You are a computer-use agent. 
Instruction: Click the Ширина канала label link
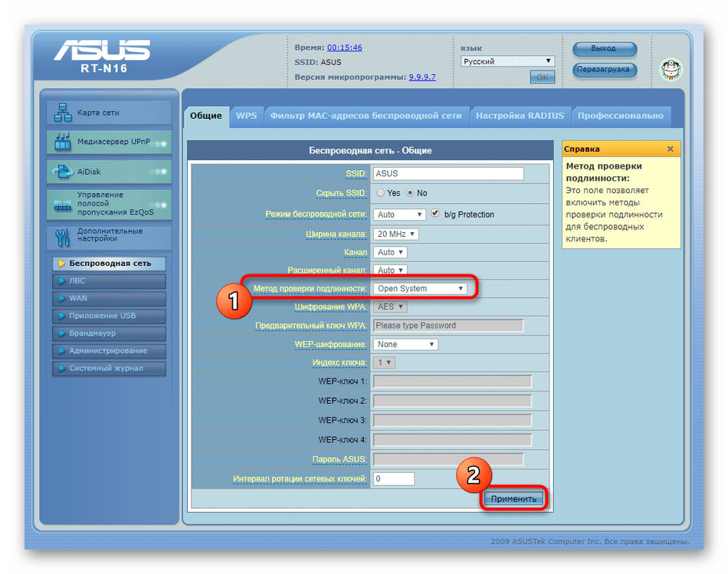pos(336,235)
